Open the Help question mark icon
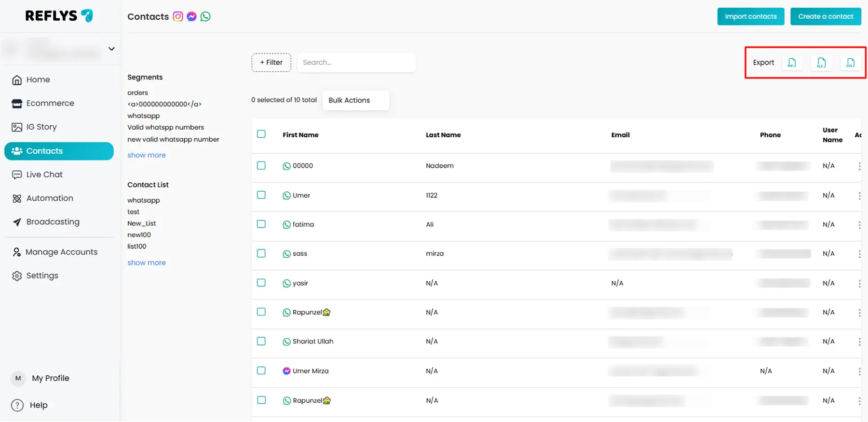Image resolution: width=868 pixels, height=422 pixels. click(x=17, y=405)
